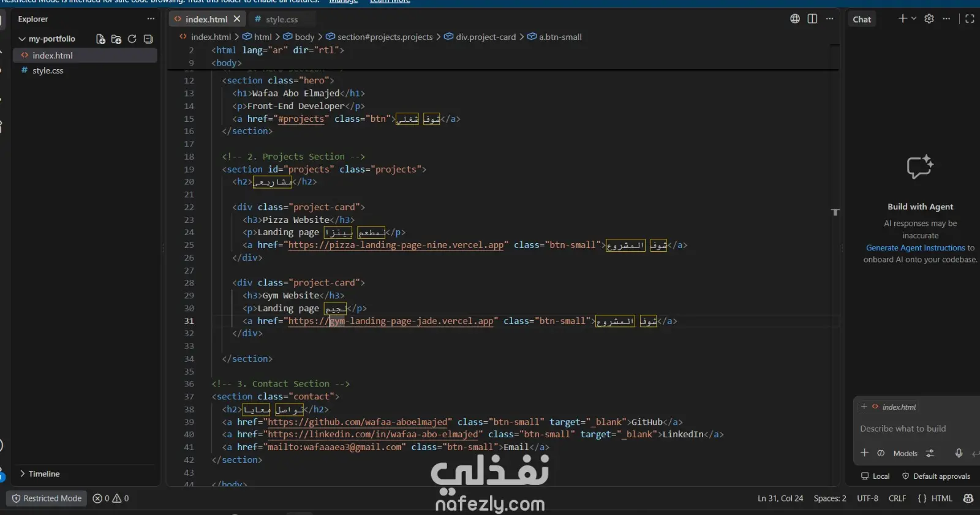Viewport: 980px width, 515px height.
Task: Start a new chat with plus icon
Action: point(902,18)
